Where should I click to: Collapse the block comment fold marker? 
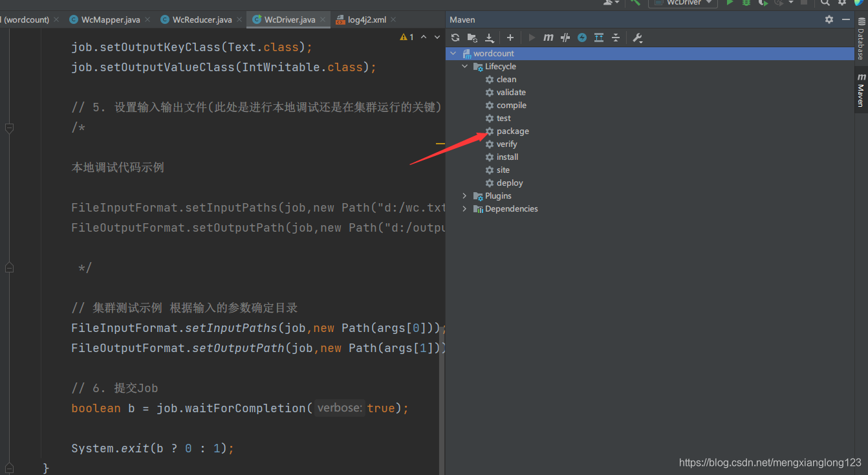[x=9, y=128]
